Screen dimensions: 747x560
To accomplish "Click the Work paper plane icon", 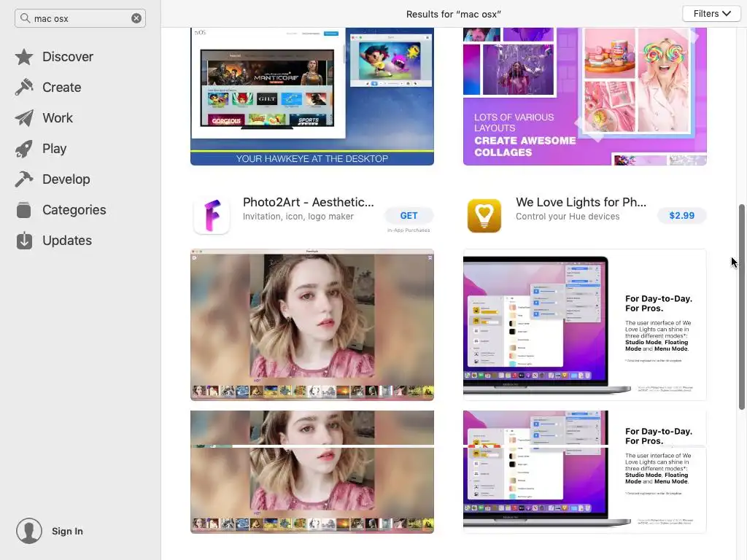I will coord(24,118).
